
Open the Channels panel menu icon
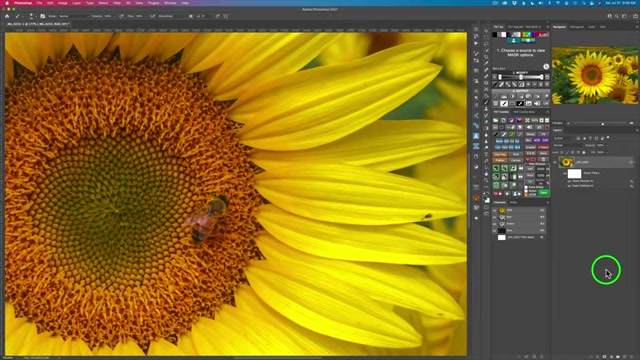547,202
